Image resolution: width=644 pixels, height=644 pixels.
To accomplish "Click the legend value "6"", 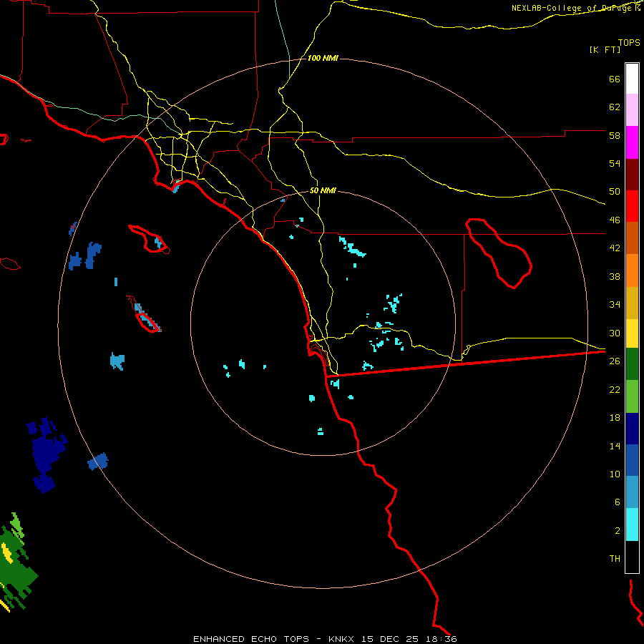I will 617,502.
